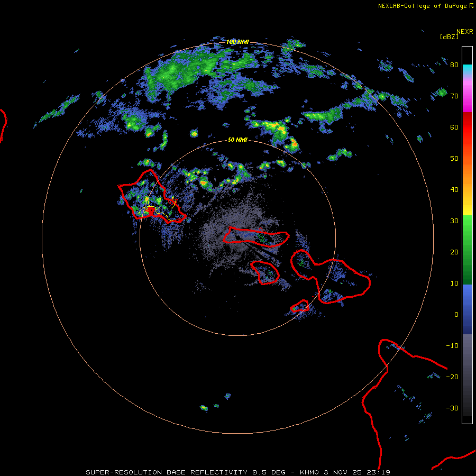Click the -10 value on the dBZ scale
This screenshot has width=476, height=476.
pyautogui.click(x=452, y=346)
